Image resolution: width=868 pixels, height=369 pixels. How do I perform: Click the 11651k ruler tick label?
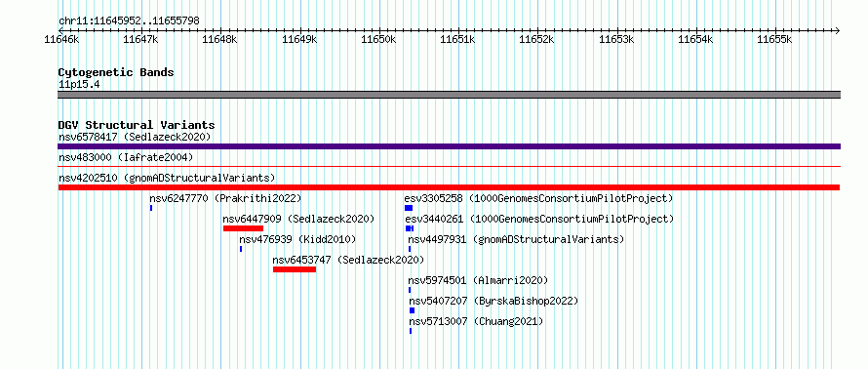click(458, 40)
